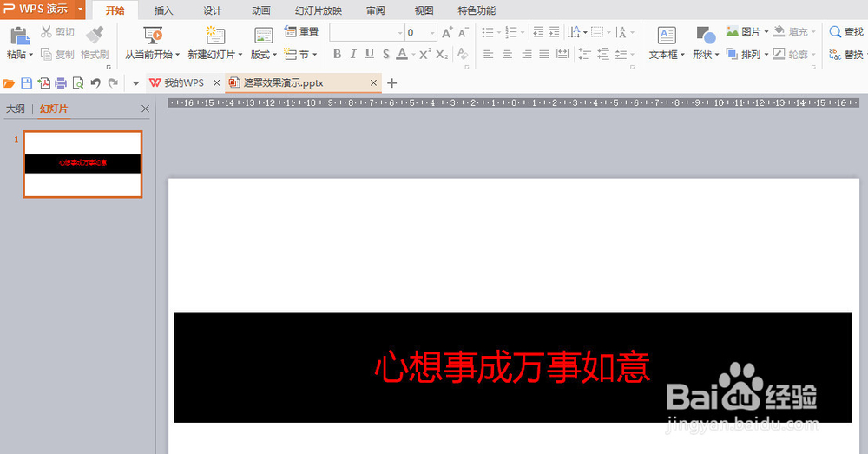Switch to the 特色功能 ribbon tab
The width and height of the screenshot is (868, 454).
click(477, 10)
